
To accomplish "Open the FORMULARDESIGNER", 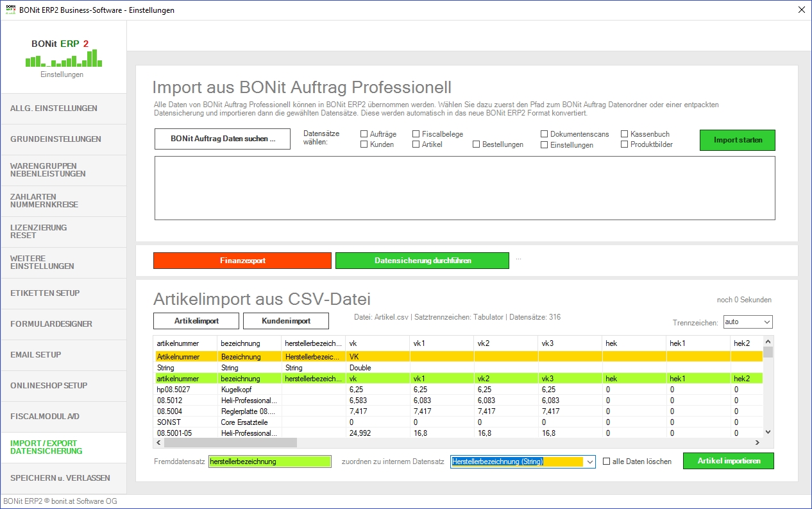I will [63, 324].
